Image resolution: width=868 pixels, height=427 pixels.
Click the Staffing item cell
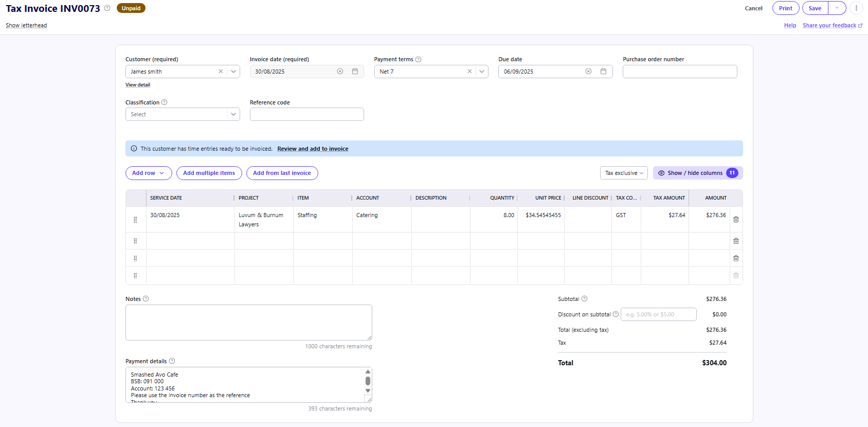coord(323,220)
